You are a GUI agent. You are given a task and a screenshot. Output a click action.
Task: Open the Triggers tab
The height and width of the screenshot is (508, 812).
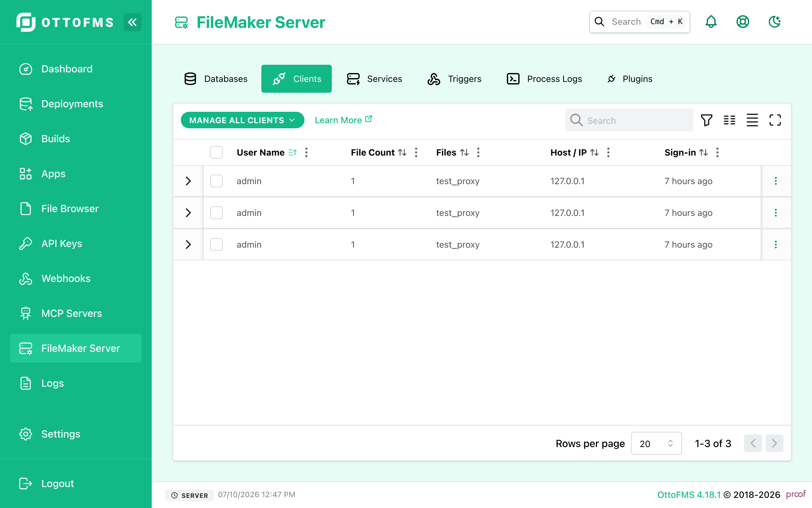click(x=454, y=79)
